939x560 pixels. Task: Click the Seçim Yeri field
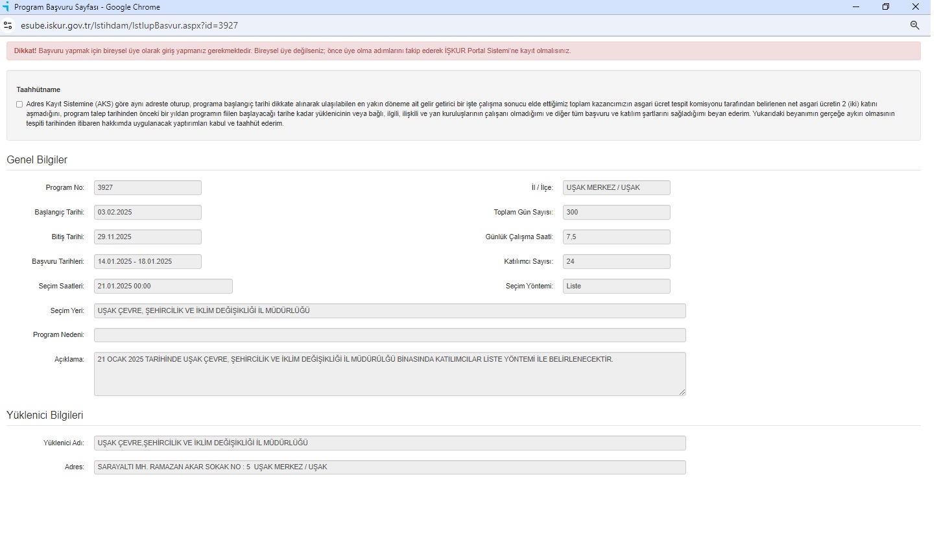pos(390,311)
